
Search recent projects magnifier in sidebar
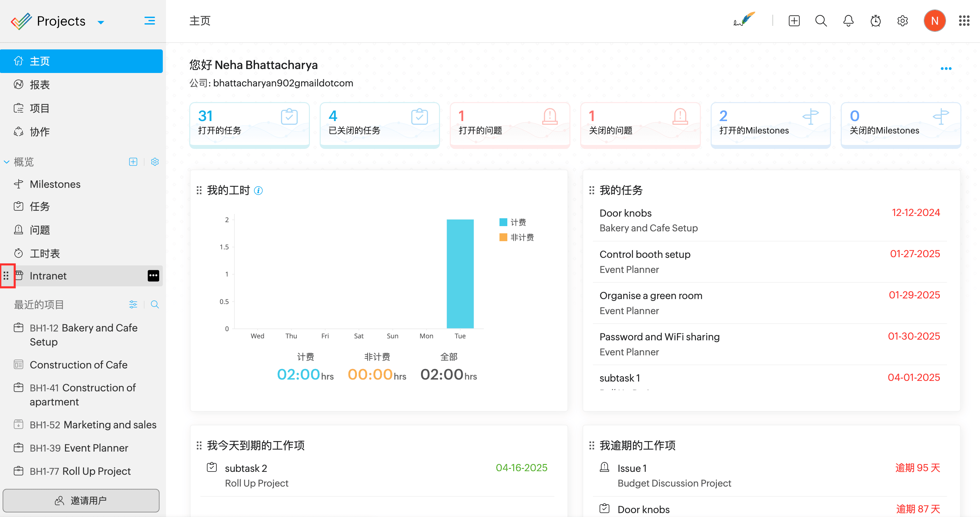(155, 305)
